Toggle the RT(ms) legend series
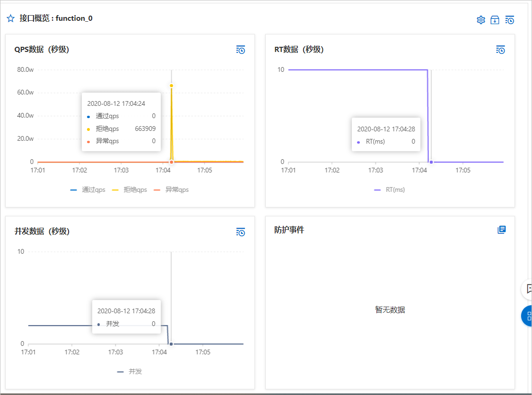The width and height of the screenshot is (532, 395). pos(390,190)
